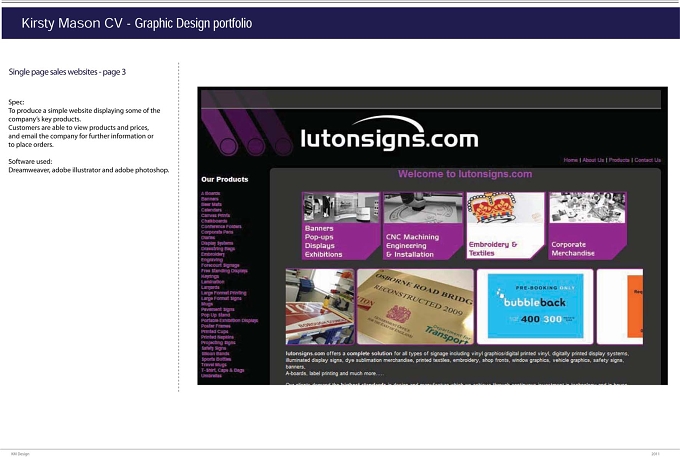Open the Pavement Signs link
The width and height of the screenshot is (680, 457).
[218, 310]
